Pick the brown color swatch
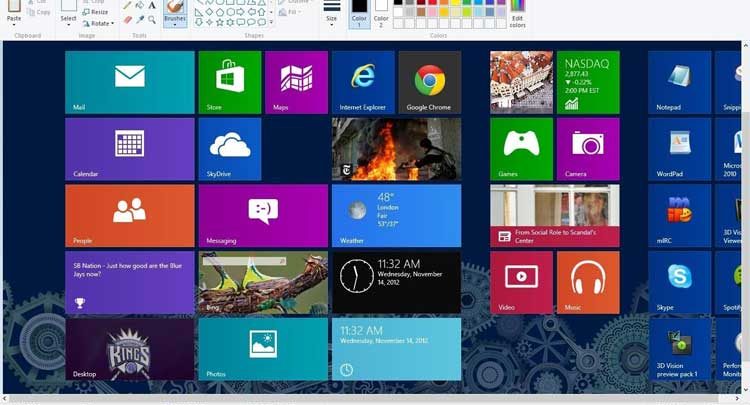Viewport: 750px width, 405px height. click(x=421, y=12)
